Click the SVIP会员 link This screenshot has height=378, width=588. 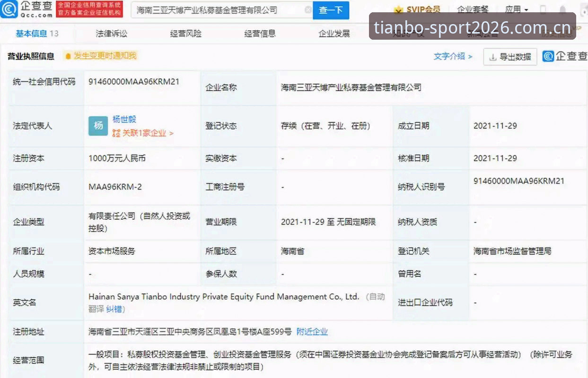coord(423,9)
